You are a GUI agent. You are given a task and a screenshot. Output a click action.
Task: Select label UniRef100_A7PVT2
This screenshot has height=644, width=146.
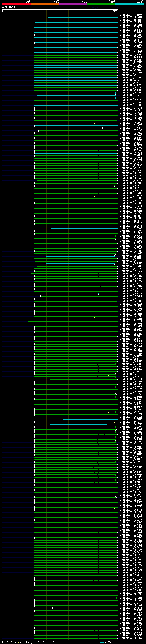coord(131,50)
